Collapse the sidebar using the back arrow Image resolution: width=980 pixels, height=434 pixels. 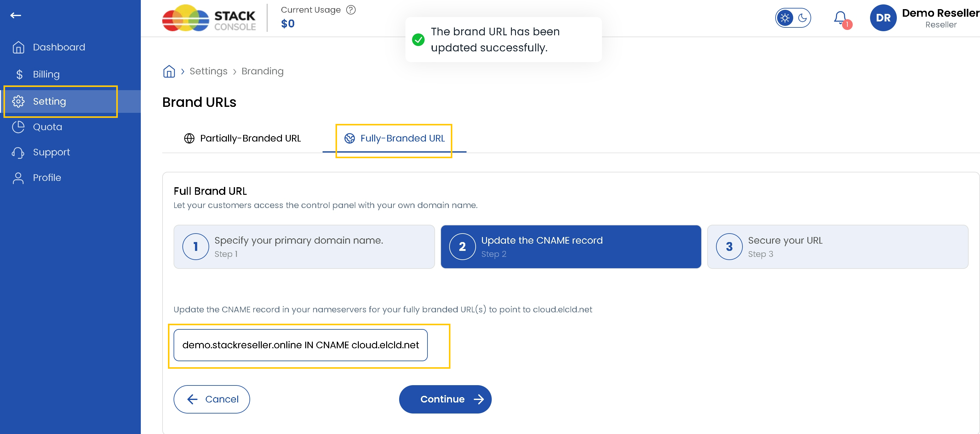16,15
